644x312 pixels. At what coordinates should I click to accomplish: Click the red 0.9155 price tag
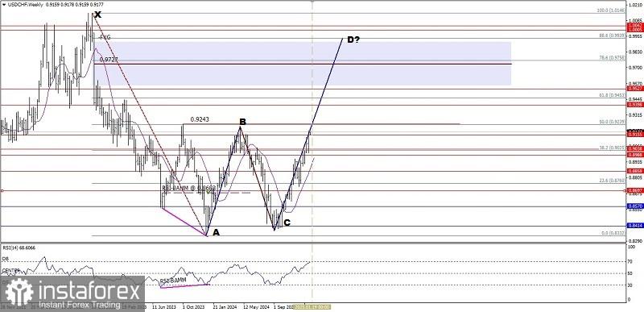(x=635, y=134)
